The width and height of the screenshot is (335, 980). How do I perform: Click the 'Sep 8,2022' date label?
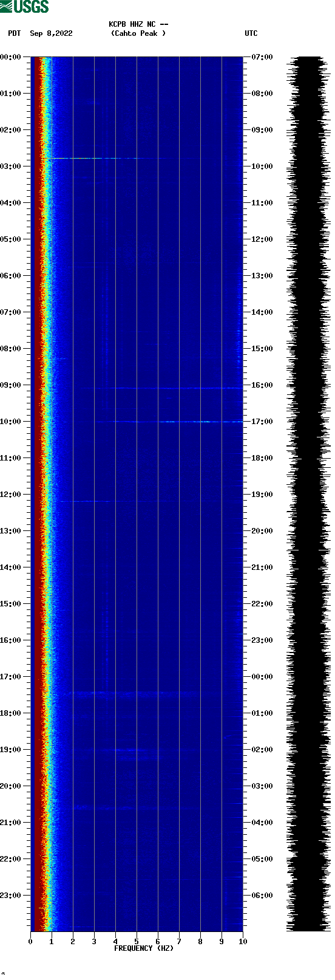point(51,33)
